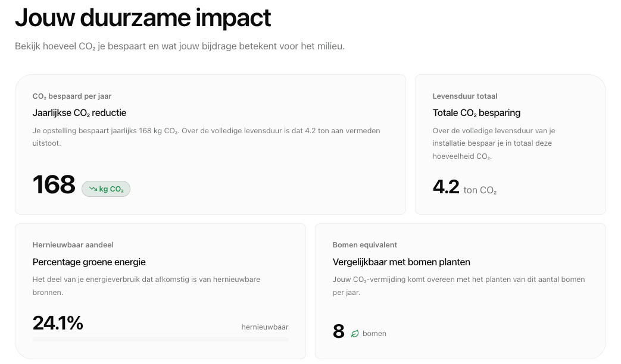
Task: Open the Percentage groene energie heading
Action: point(89,262)
